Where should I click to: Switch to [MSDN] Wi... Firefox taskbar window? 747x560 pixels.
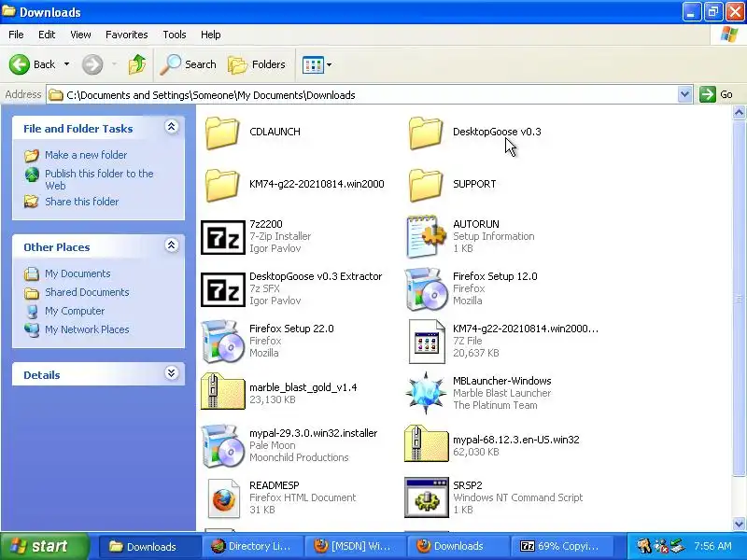(x=356, y=546)
